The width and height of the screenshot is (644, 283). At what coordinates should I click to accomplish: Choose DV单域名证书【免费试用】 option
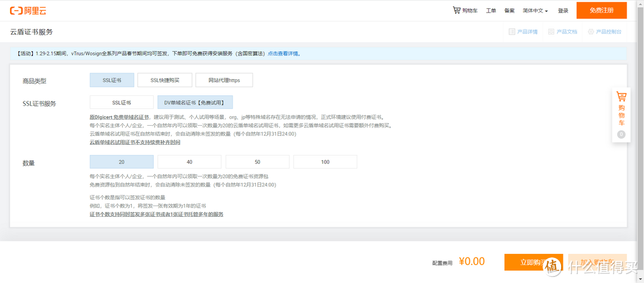195,102
